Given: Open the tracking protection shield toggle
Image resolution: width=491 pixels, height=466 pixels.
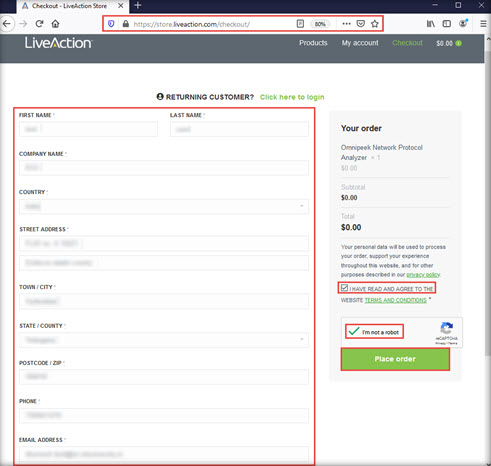Looking at the screenshot, I should (x=111, y=24).
